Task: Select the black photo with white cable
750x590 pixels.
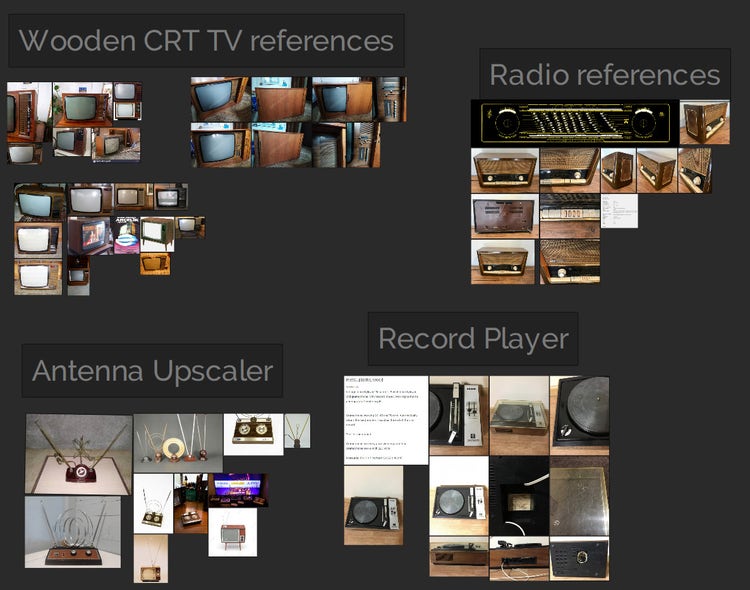Action: 519,496
